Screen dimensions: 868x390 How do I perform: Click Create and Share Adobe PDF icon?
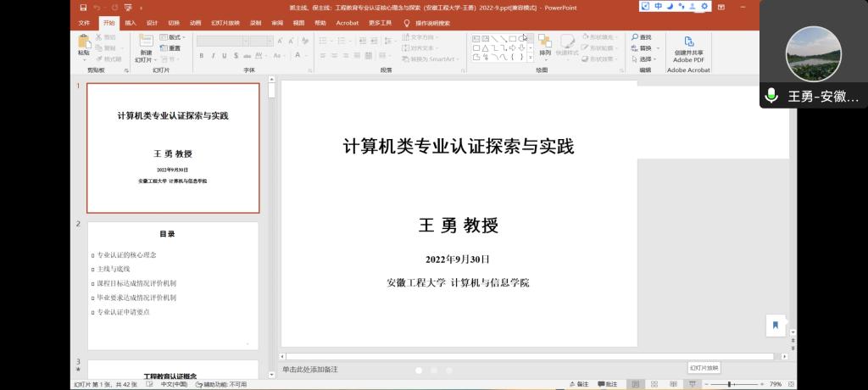tap(688, 42)
